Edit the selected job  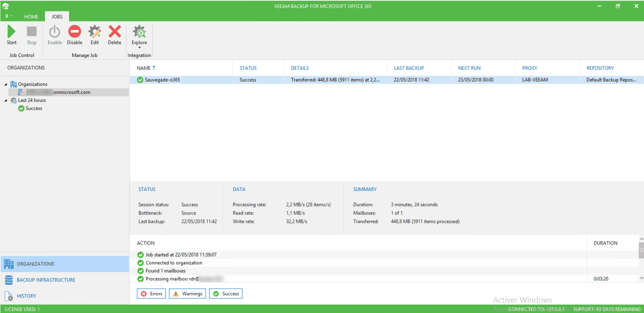pyautogui.click(x=95, y=35)
